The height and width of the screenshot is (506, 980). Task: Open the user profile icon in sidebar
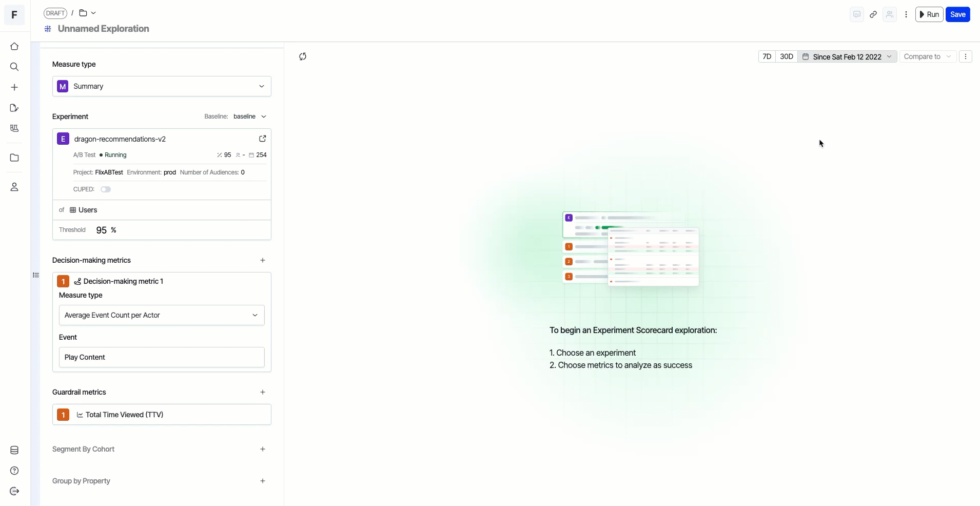point(14,187)
